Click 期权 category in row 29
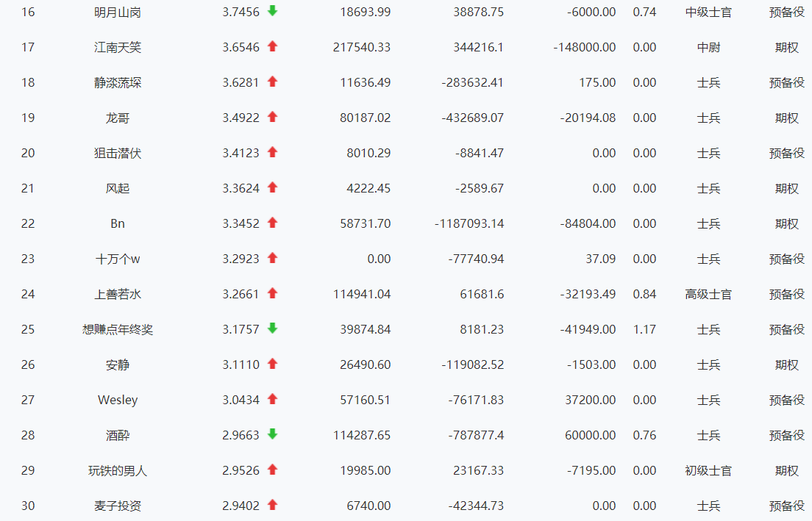The height and width of the screenshot is (521, 812). pyautogui.click(x=787, y=471)
